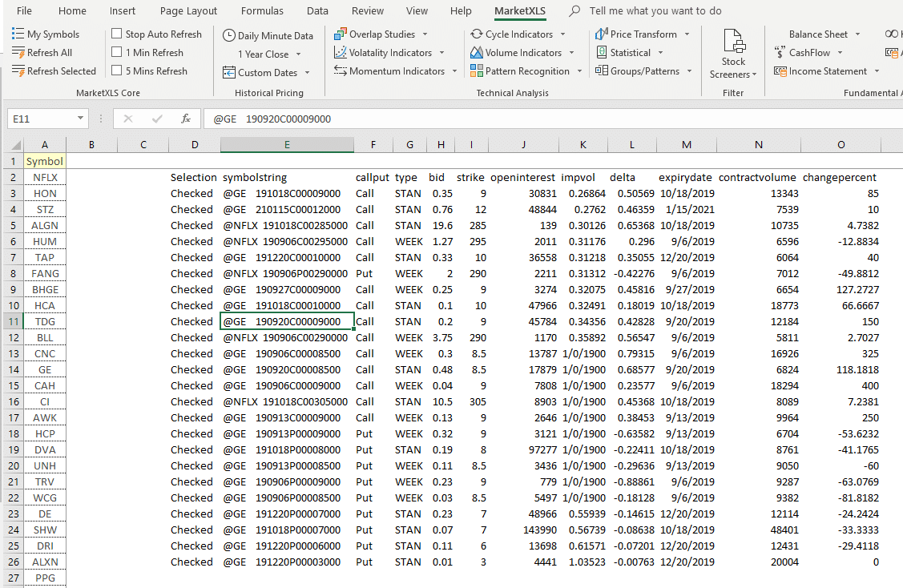This screenshot has height=588, width=903.
Task: Click the Insert Function fx icon
Action: (x=185, y=119)
